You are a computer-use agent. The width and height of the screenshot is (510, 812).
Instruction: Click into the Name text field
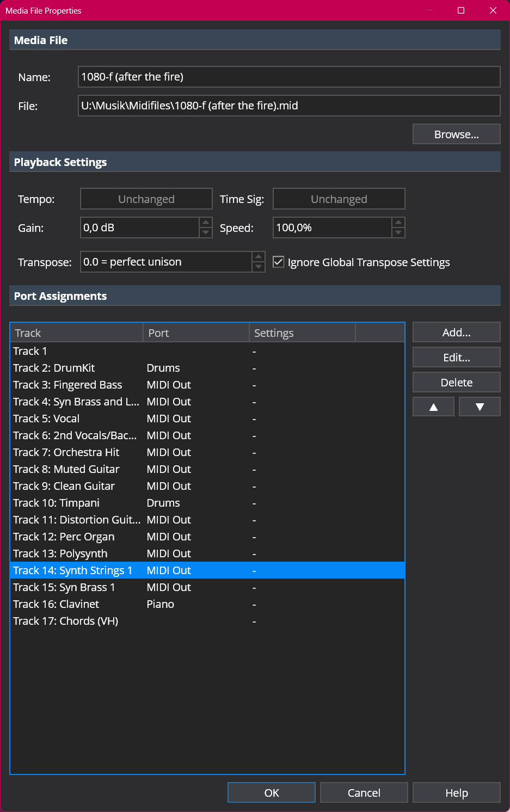point(288,77)
